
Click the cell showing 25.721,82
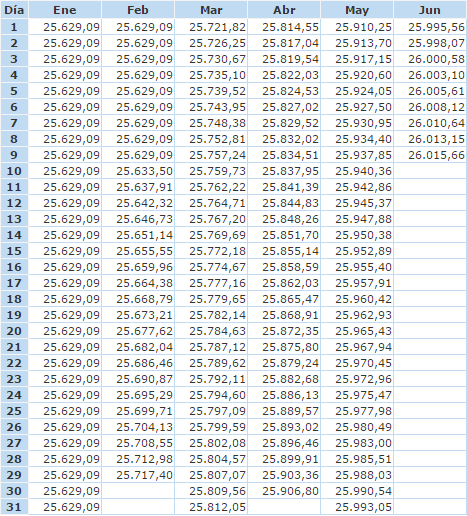[x=211, y=27]
